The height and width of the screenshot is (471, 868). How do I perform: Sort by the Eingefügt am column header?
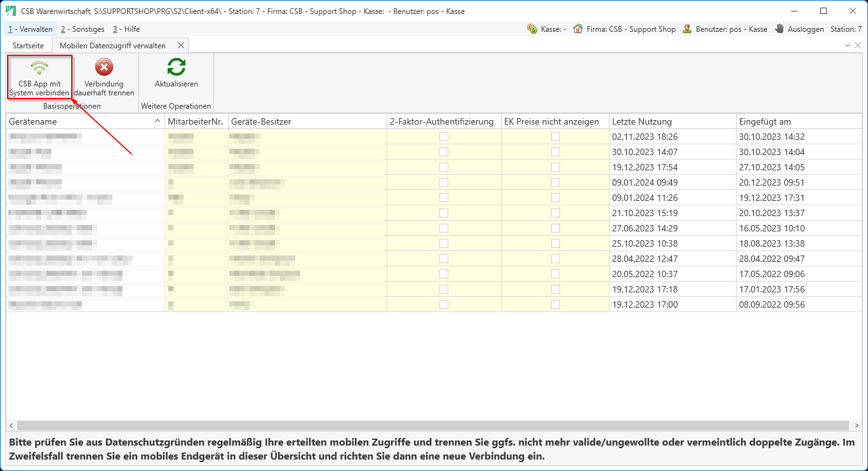pos(799,121)
